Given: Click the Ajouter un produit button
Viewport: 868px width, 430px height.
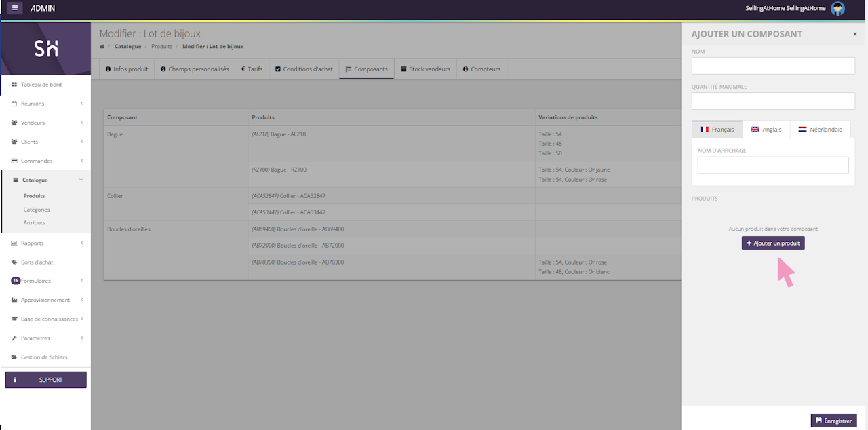Looking at the screenshot, I should point(773,243).
